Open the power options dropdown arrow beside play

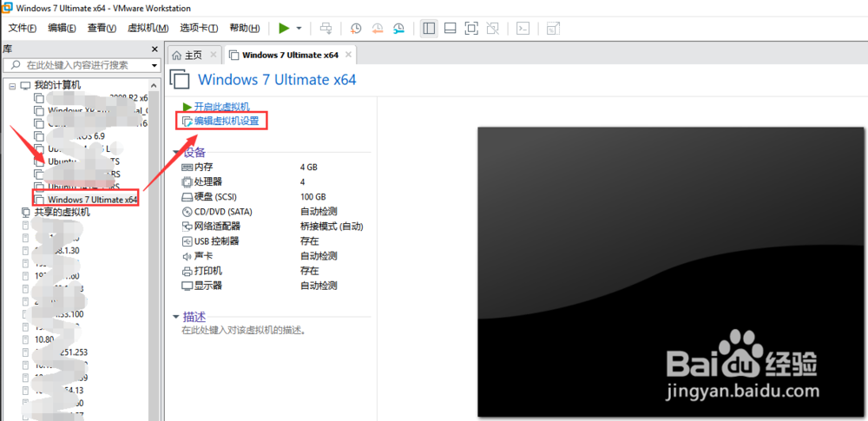click(299, 29)
